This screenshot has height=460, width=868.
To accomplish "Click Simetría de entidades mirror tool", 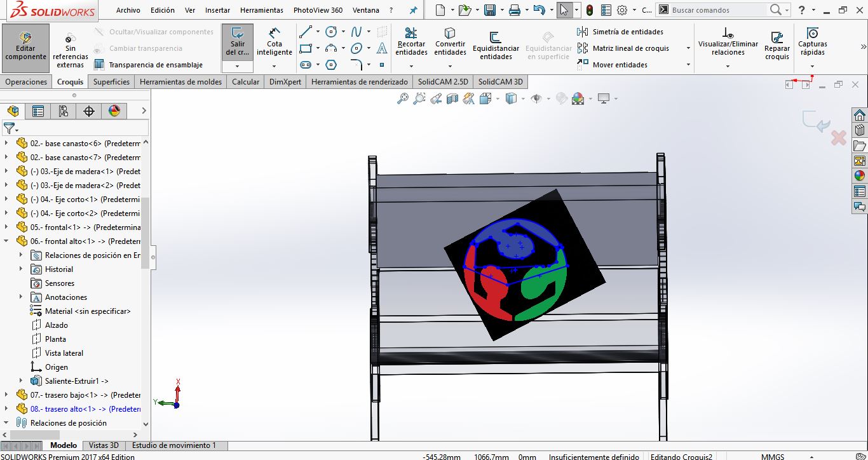I will pos(620,32).
